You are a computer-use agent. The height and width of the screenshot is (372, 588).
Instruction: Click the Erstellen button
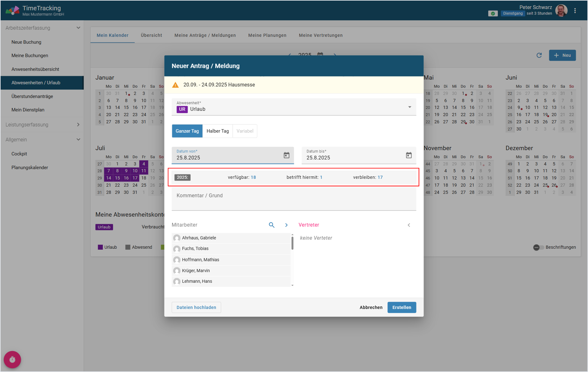click(x=401, y=307)
